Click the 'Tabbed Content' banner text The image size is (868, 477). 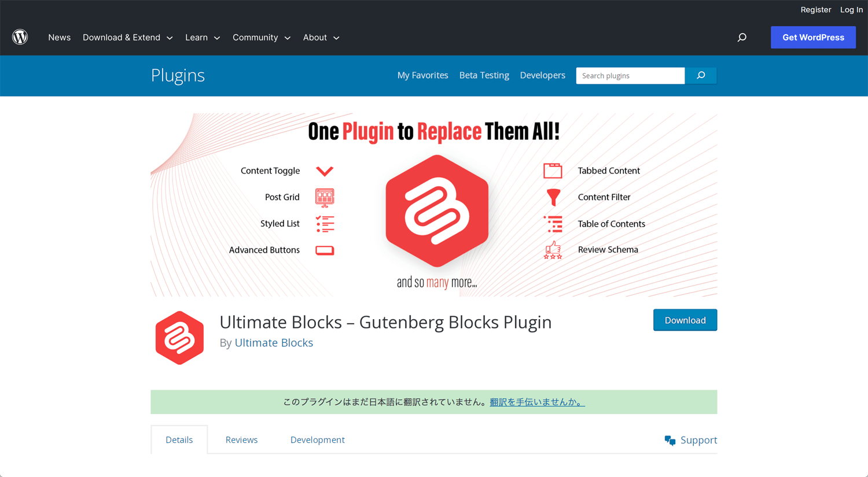(x=609, y=171)
